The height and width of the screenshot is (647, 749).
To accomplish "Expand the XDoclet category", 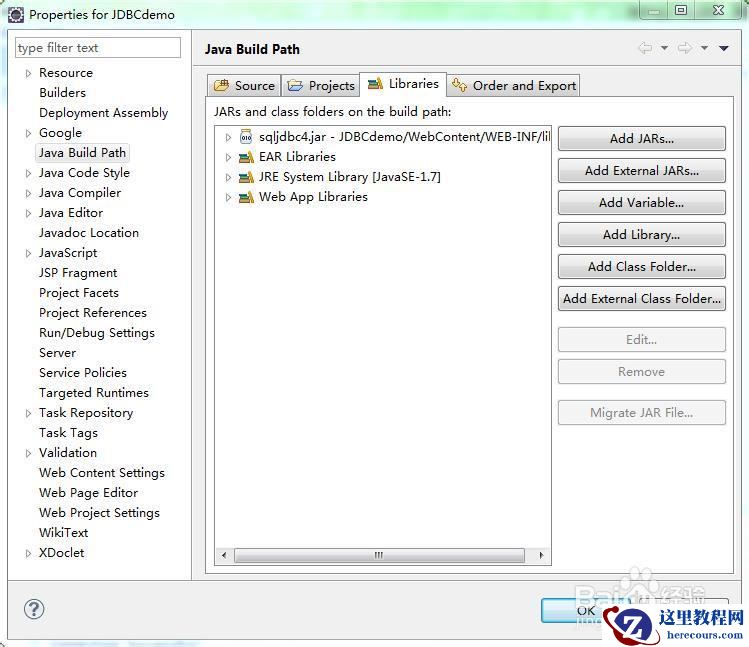I will (28, 553).
